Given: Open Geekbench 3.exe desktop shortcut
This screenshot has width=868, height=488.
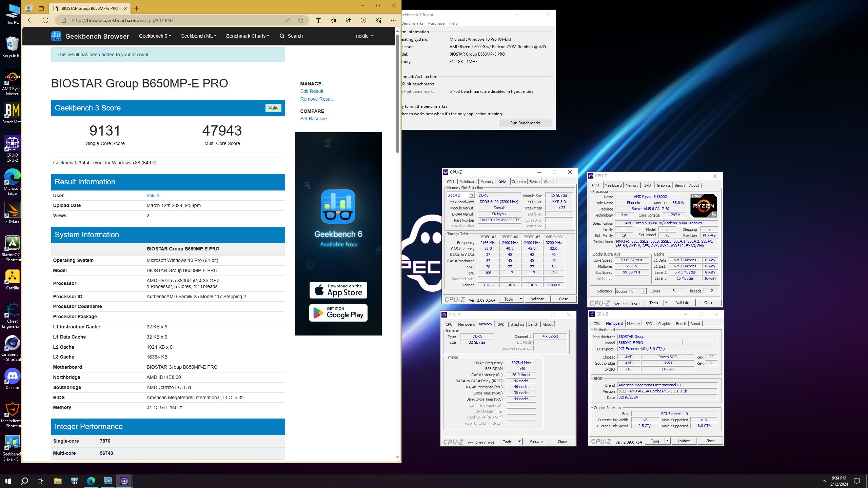Looking at the screenshot, I should [12, 448].
